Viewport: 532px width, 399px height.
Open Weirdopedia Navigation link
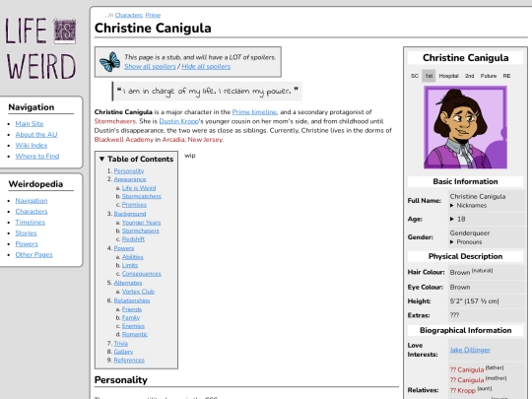(32, 201)
